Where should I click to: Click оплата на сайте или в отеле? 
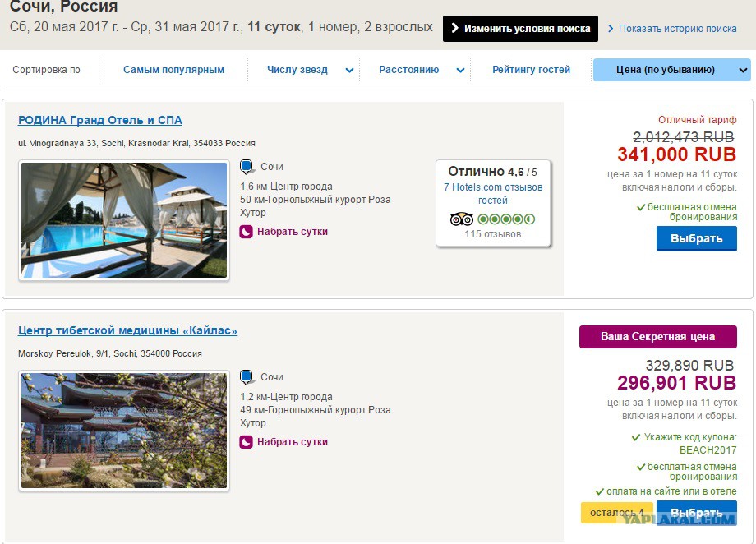click(671, 491)
